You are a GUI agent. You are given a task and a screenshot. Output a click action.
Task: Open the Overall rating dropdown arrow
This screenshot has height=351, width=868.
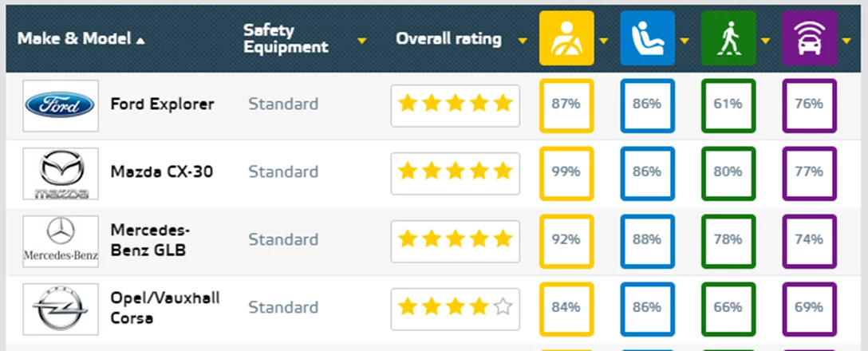tap(523, 40)
